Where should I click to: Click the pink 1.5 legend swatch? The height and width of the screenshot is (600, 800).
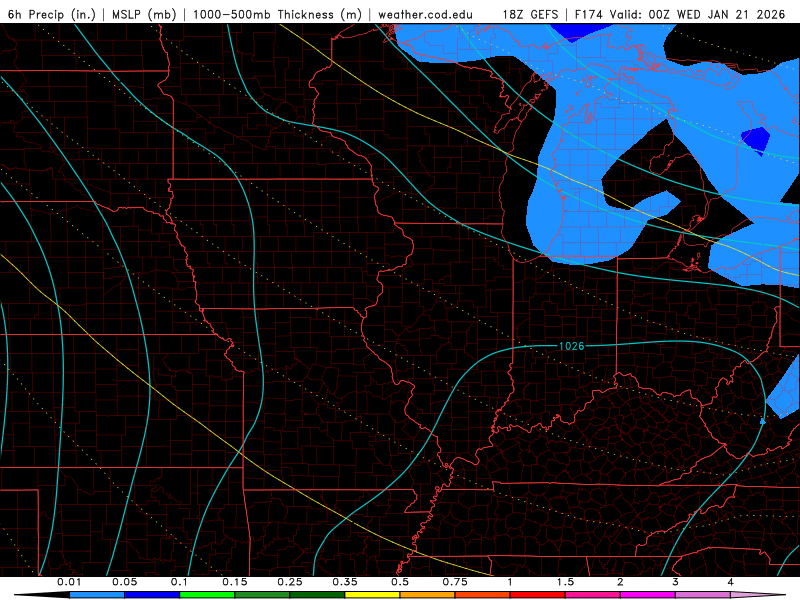tap(593, 595)
